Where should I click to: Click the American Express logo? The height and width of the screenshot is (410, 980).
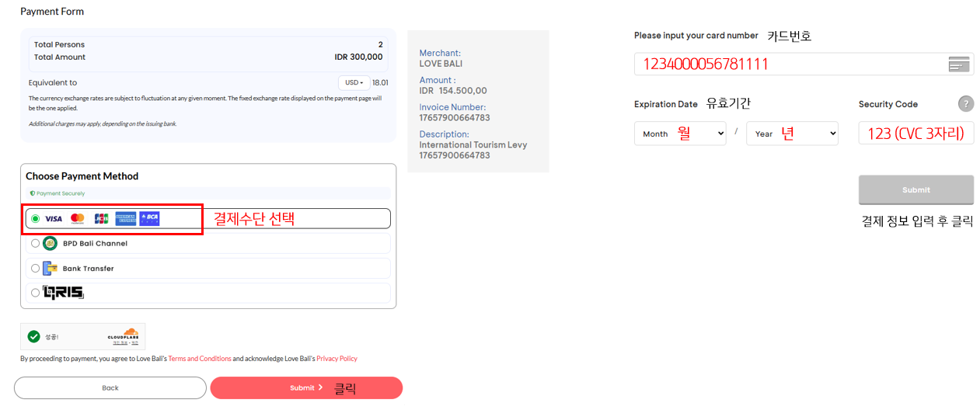(126, 219)
